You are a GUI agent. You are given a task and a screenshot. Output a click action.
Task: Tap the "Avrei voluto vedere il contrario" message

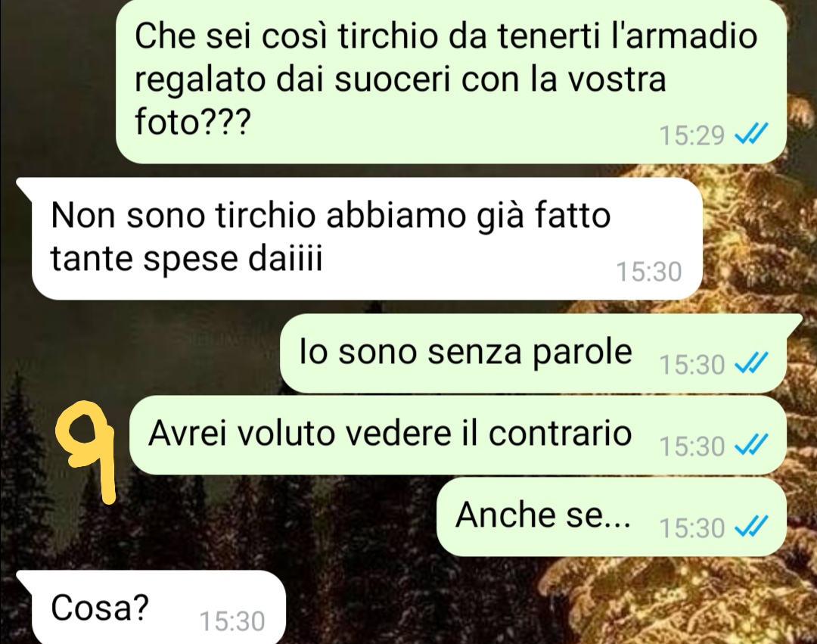pos(458,434)
